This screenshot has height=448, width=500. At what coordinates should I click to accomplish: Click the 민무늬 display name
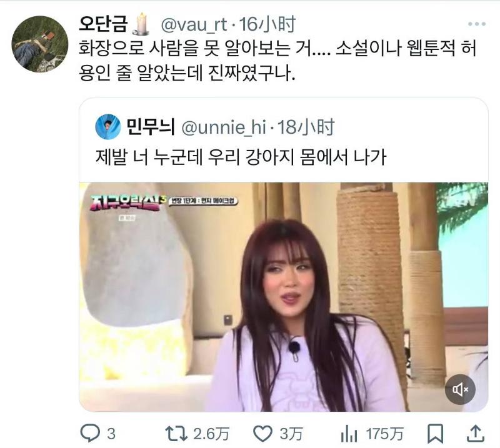[x=151, y=127]
